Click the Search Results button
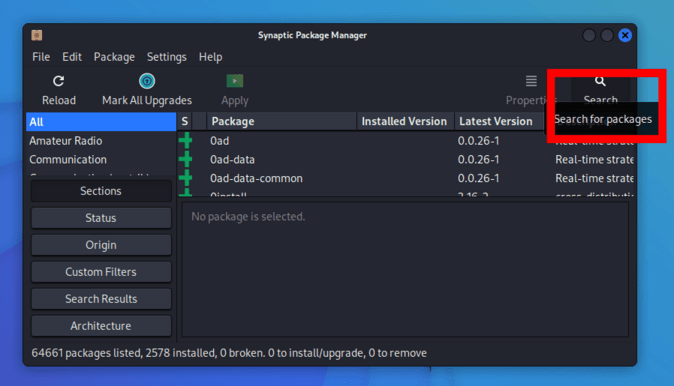Viewport: 674px width, 386px height. (x=101, y=299)
